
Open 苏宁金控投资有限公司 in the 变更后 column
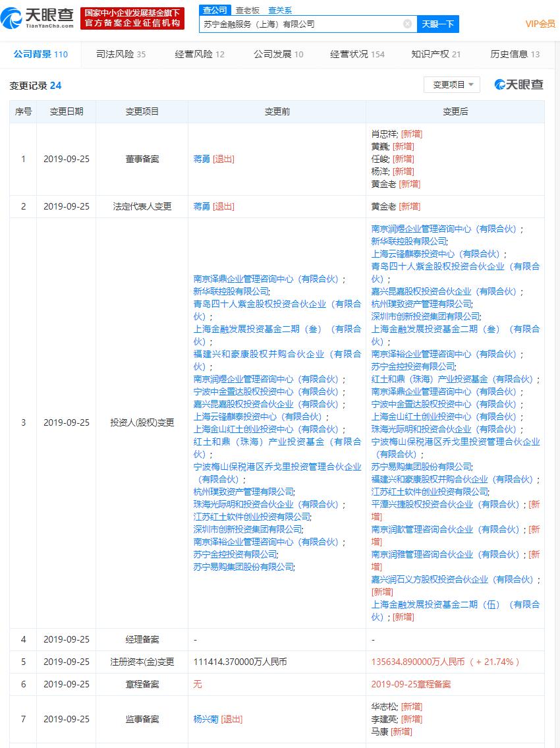(414, 367)
